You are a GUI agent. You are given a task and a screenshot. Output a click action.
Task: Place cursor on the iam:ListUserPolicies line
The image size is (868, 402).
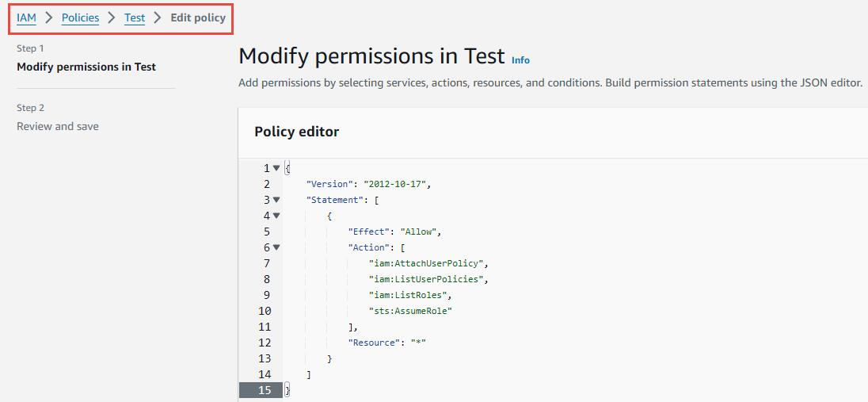429,279
